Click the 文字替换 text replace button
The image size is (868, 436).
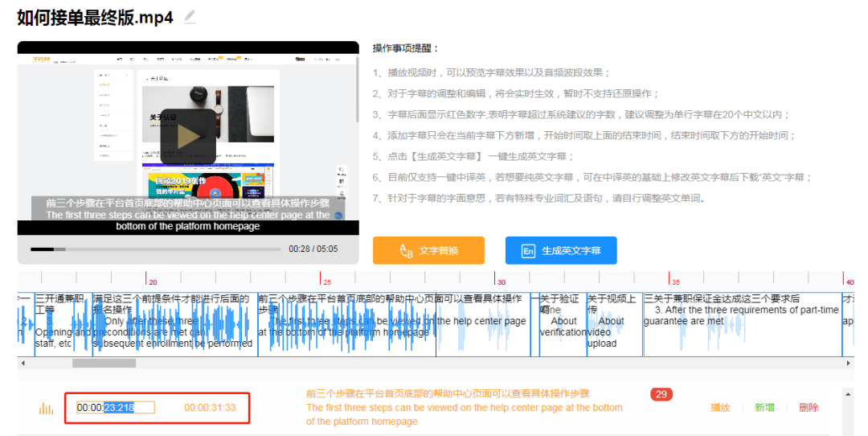tap(428, 250)
